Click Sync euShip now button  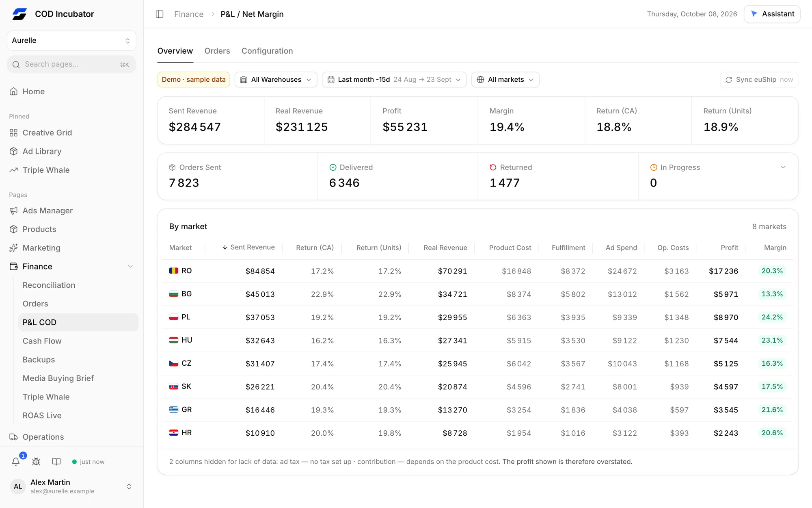(759, 80)
